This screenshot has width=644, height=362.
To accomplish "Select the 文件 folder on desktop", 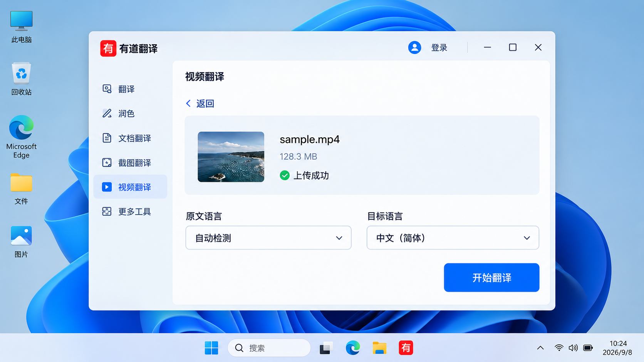I will pos(21,189).
